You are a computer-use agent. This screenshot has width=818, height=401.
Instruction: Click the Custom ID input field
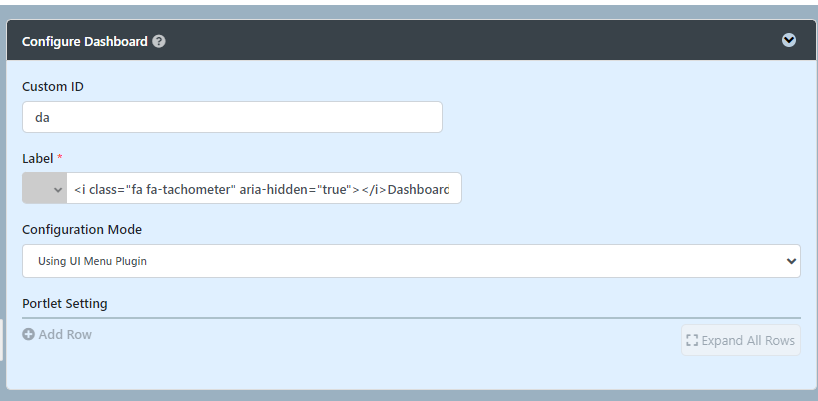pyautogui.click(x=232, y=117)
